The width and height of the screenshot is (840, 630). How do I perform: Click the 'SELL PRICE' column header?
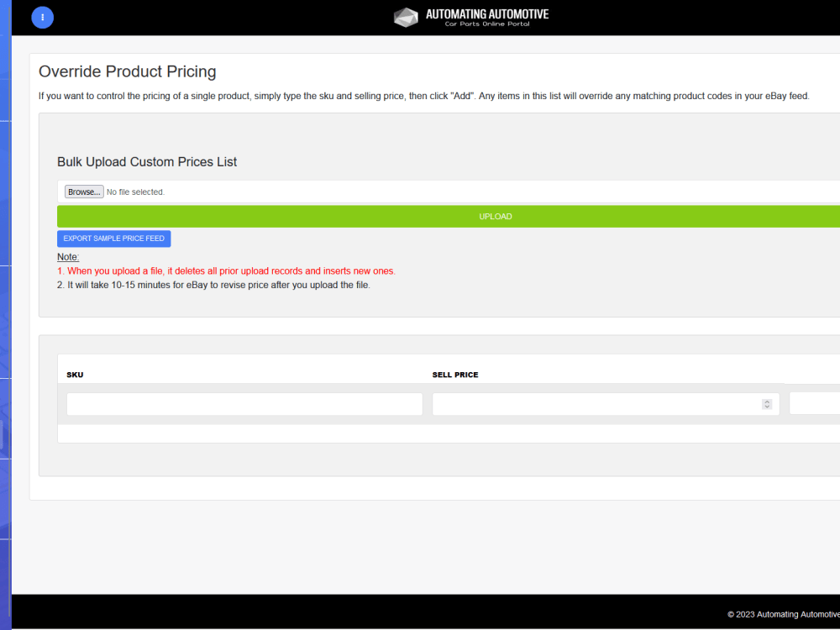tap(455, 375)
